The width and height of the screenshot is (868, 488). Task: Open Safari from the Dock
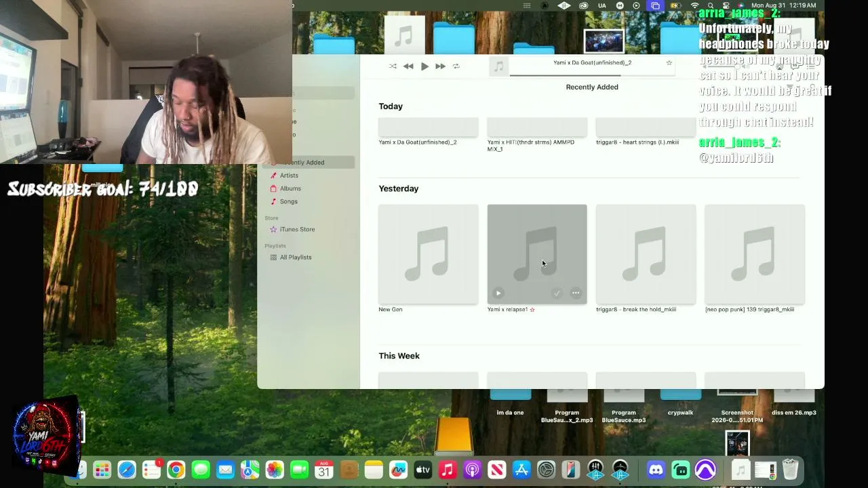click(127, 470)
